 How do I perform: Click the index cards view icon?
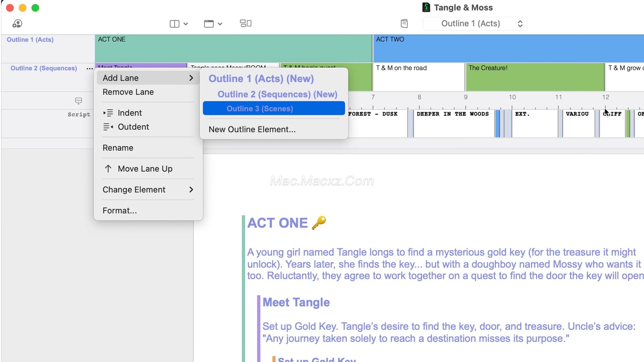[246, 23]
